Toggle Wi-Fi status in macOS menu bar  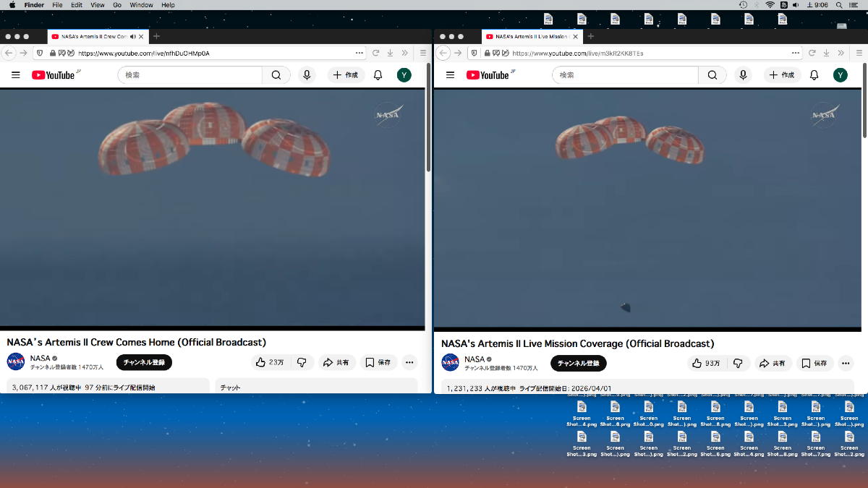(x=770, y=5)
